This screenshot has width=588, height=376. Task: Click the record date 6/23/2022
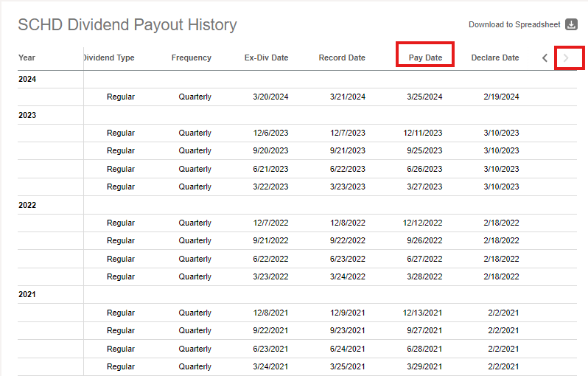coord(348,259)
